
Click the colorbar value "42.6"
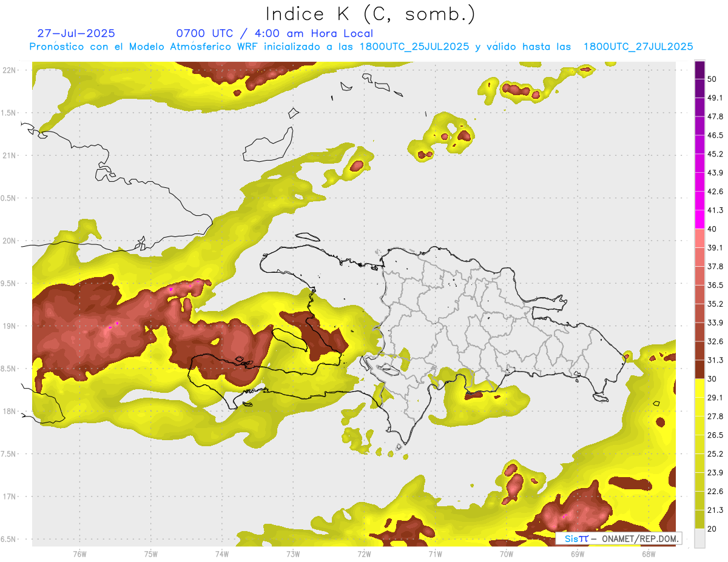[715, 192]
